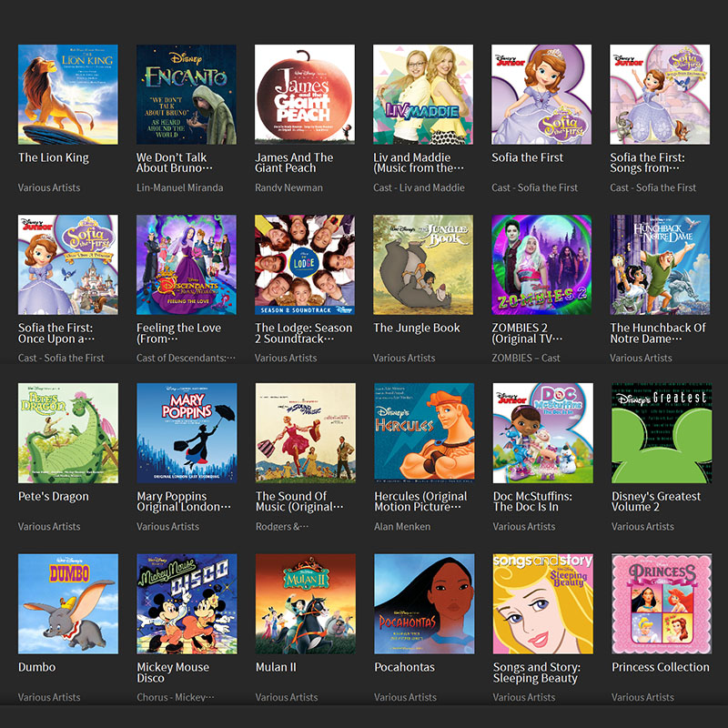Open the Pete's Dragon title link
Viewport: 728px width, 728px height.
tap(54, 496)
